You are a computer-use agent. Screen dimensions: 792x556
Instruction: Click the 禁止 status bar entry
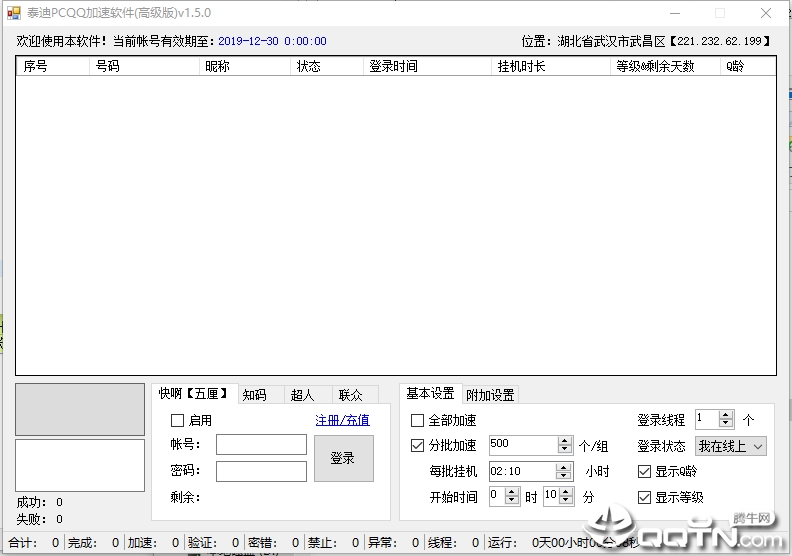tap(334, 543)
